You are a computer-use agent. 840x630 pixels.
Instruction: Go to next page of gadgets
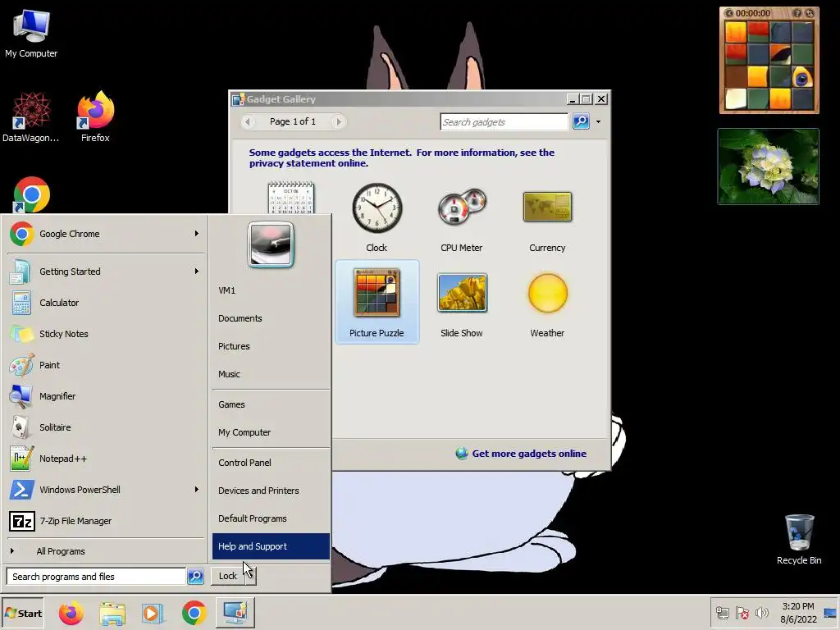click(x=338, y=121)
